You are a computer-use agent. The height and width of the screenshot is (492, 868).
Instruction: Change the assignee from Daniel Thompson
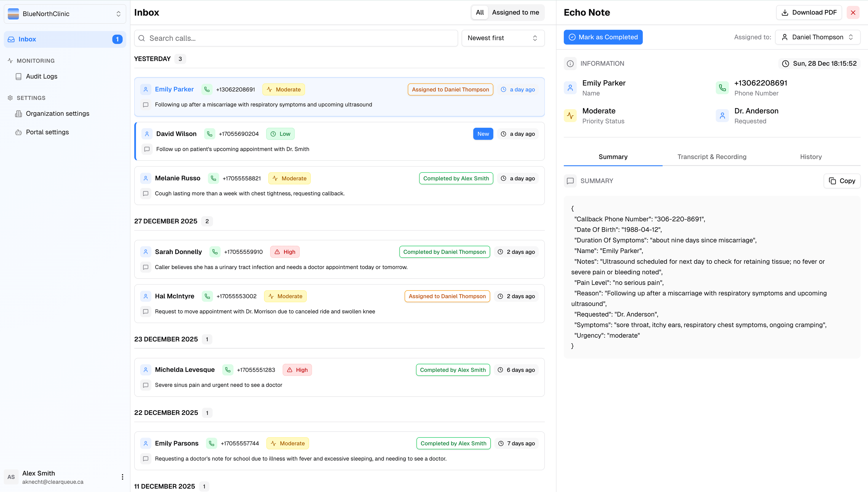pyautogui.click(x=817, y=37)
